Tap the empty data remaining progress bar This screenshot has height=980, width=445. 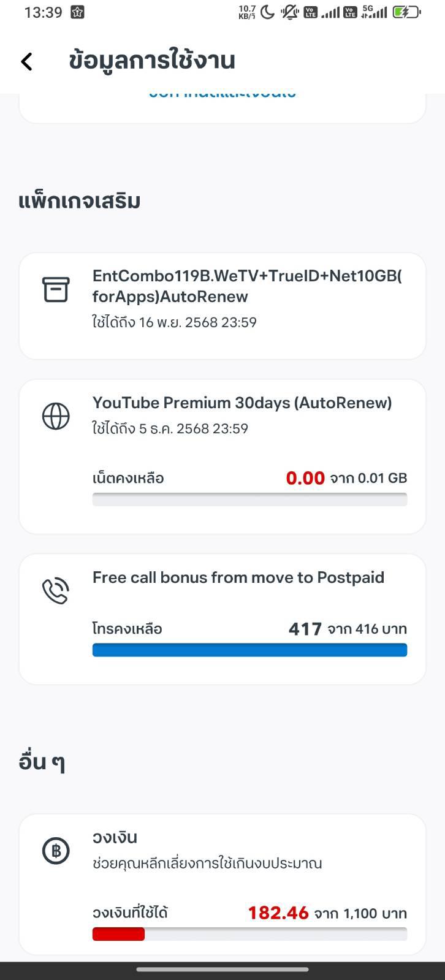tap(249, 499)
